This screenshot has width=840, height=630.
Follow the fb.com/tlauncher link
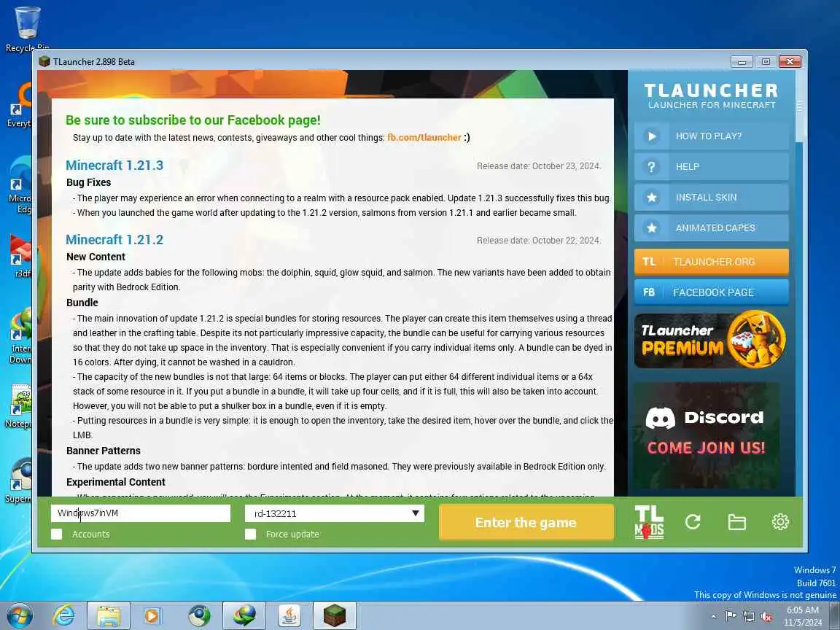pos(424,137)
